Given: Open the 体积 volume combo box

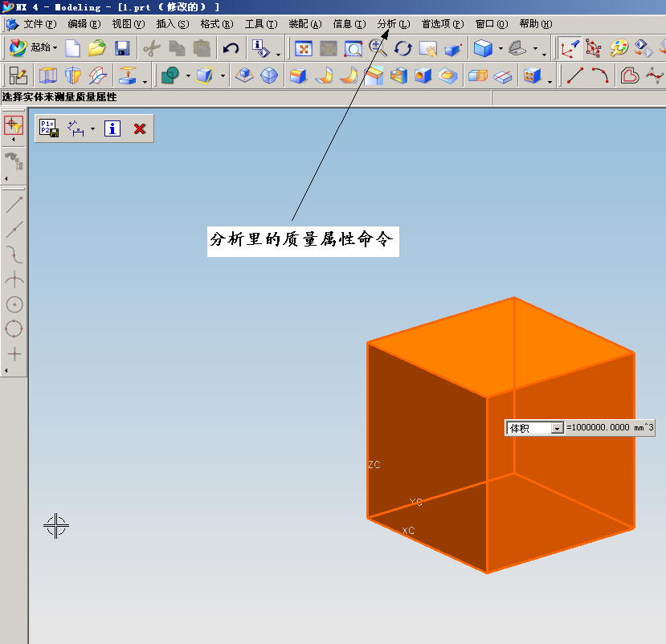Looking at the screenshot, I should point(535,428).
